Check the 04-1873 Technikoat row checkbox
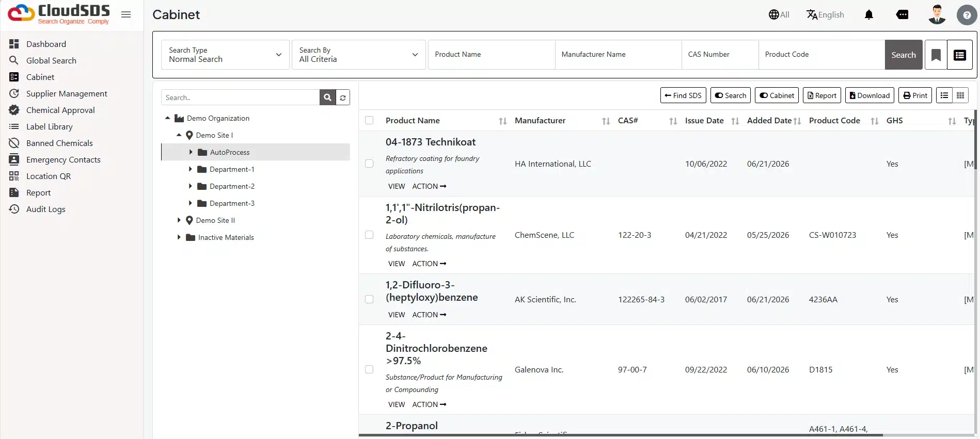The image size is (980, 439). pyautogui.click(x=369, y=164)
